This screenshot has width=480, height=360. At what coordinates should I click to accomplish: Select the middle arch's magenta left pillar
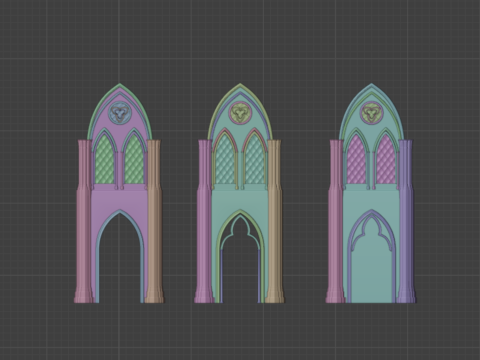204,221
